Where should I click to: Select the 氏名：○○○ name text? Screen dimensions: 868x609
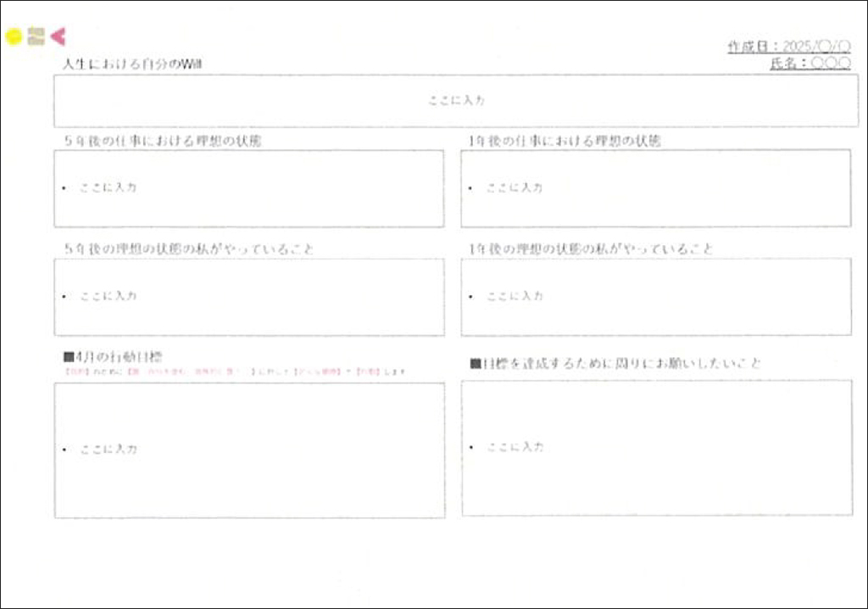(x=810, y=63)
